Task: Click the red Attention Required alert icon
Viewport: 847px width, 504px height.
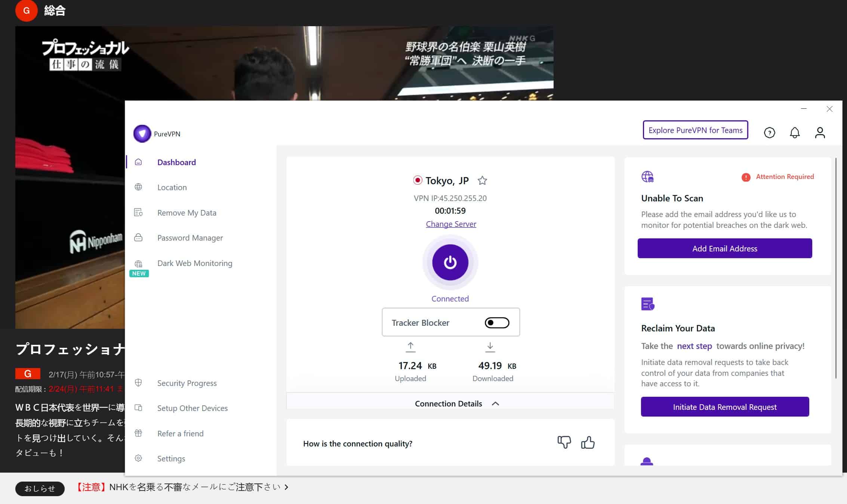Action: (746, 177)
